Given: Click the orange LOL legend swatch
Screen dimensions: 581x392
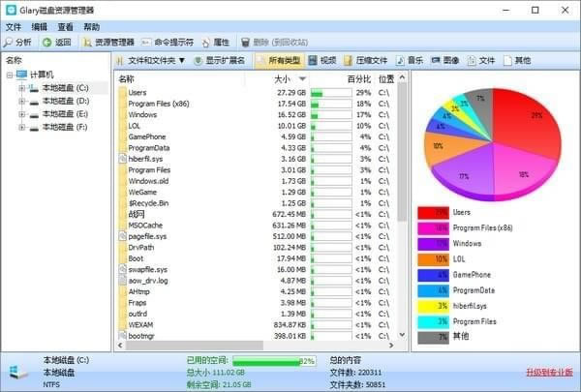Looking at the screenshot, I should pyautogui.click(x=433, y=259).
